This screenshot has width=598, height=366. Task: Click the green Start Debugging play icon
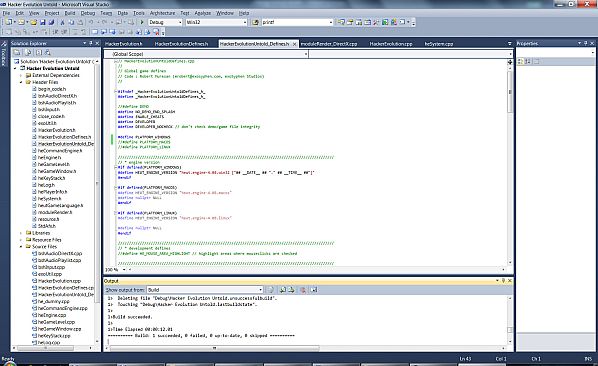(142, 22)
